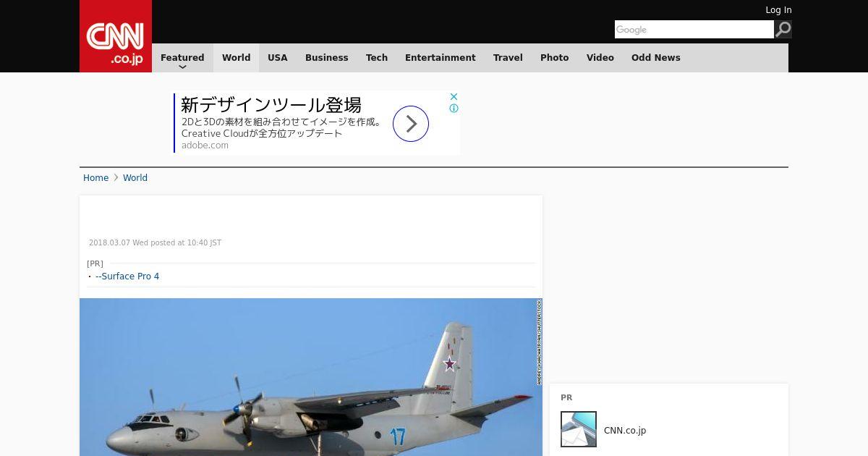Open the Business section
The width and height of the screenshot is (868, 456).
point(327,58)
